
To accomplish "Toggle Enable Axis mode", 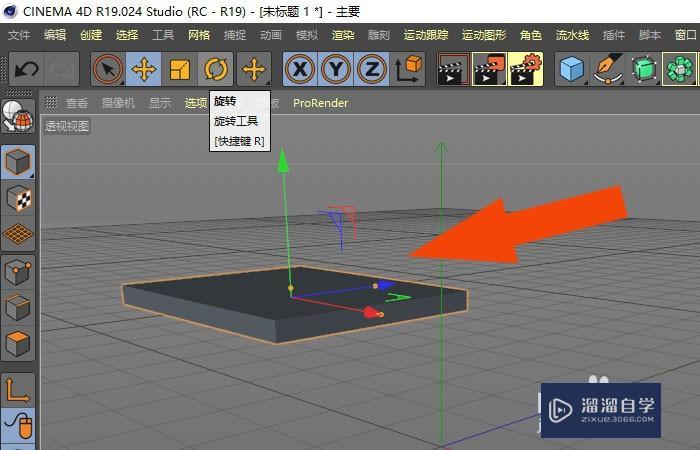I will [x=18, y=391].
